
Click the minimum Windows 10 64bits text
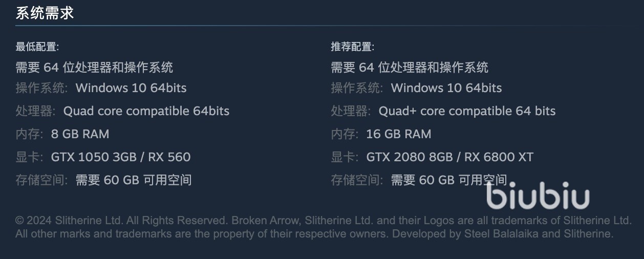[131, 88]
